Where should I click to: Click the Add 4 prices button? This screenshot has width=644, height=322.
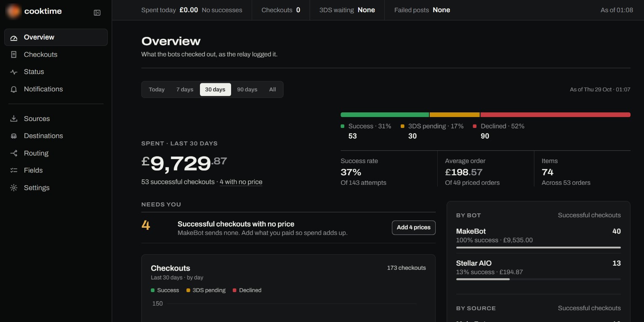point(414,227)
